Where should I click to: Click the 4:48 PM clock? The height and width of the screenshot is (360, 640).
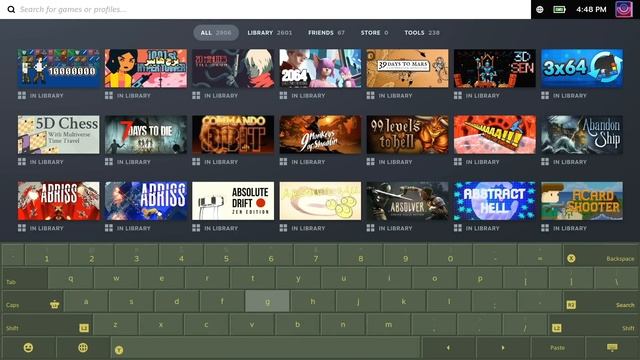click(x=591, y=9)
